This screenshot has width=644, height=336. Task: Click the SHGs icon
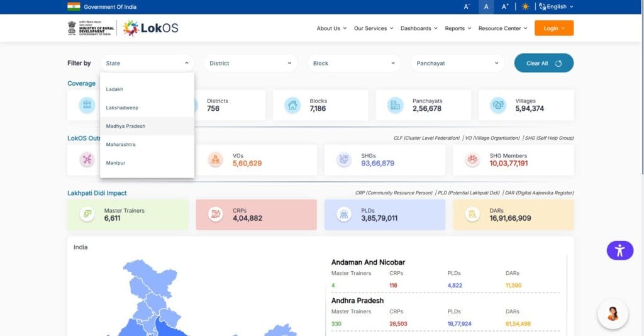pyautogui.click(x=344, y=160)
